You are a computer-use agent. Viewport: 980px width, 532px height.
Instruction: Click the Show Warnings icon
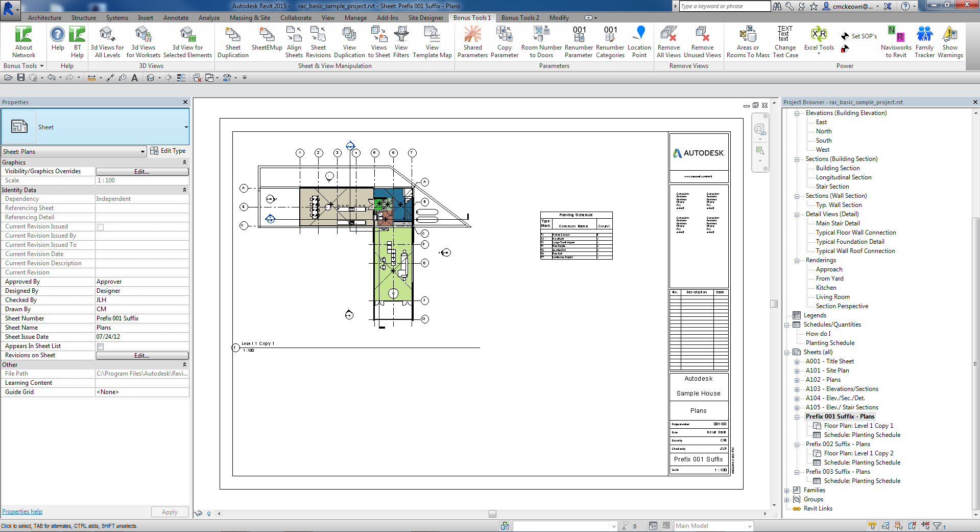coord(950,41)
